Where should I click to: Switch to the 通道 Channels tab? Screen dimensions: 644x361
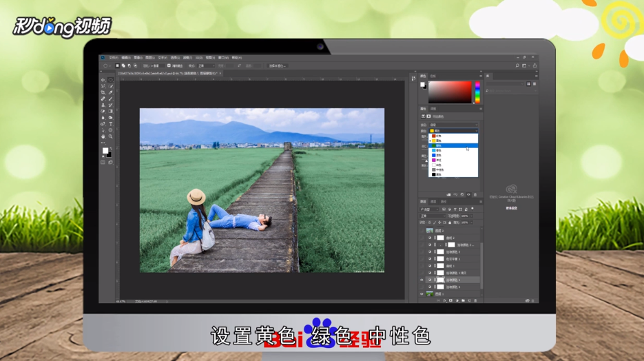(433, 202)
